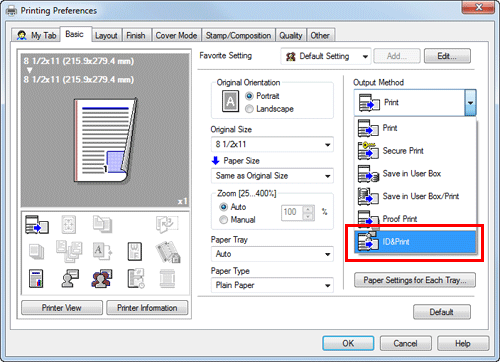Open the Paper Type Plain Paper dropdown
The image size is (500, 362).
(272, 285)
